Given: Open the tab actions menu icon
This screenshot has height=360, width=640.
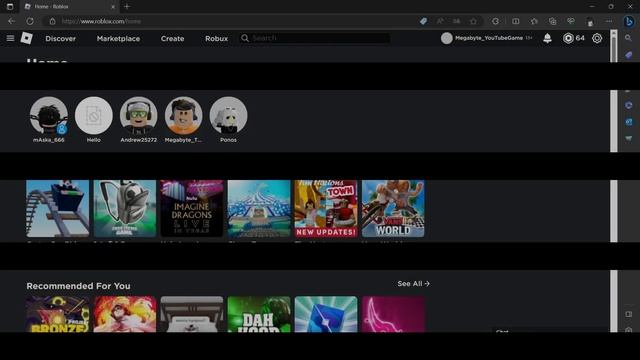Looking at the screenshot, I should click(x=10, y=7).
